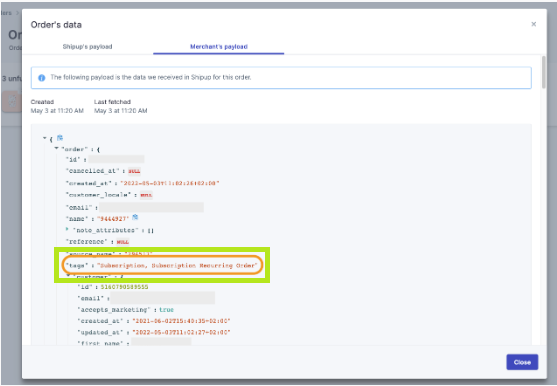The height and width of the screenshot is (386, 557).
Task: Click the Order's data dialog title
Action: point(56,25)
